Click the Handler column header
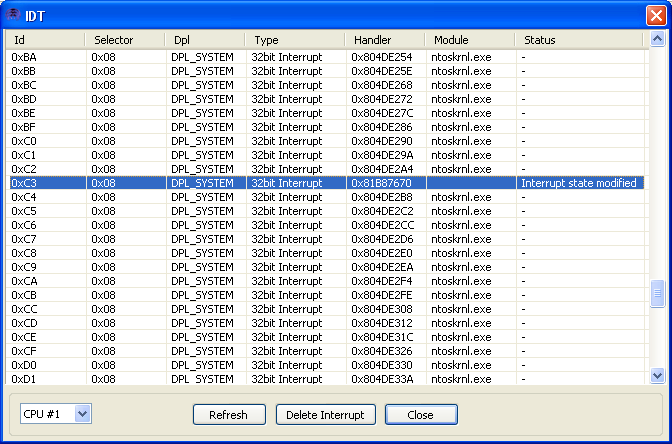Image resolution: width=672 pixels, height=444 pixels. (385, 40)
